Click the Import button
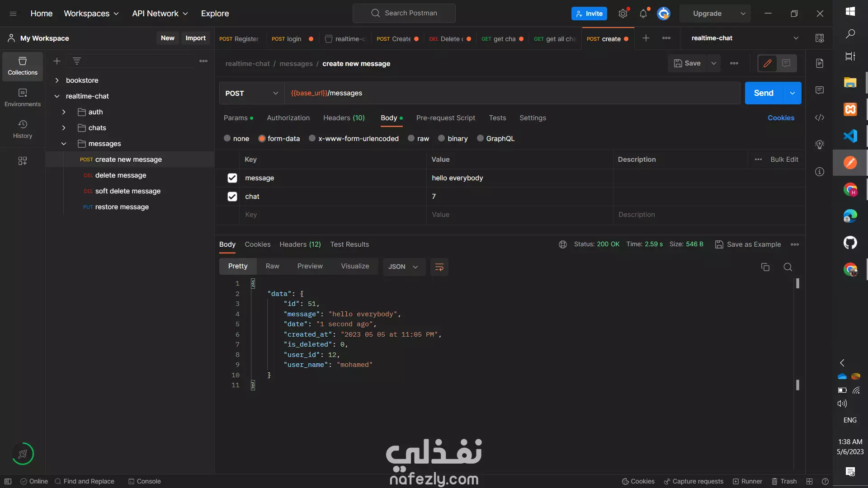Image resolution: width=868 pixels, height=488 pixels. [195, 38]
